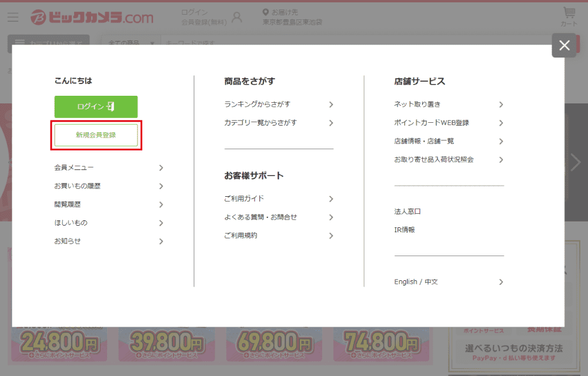
Task: Click next arrow on banner carousel
Action: 576,162
